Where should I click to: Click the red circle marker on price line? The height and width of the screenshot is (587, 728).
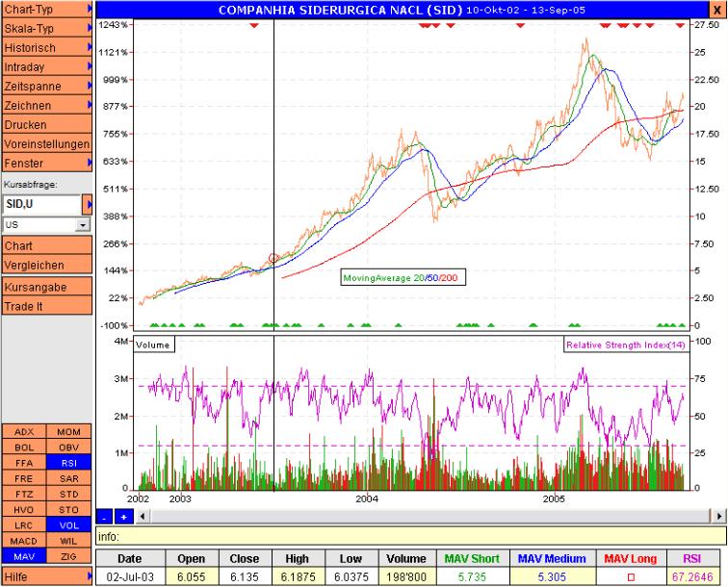click(x=273, y=258)
